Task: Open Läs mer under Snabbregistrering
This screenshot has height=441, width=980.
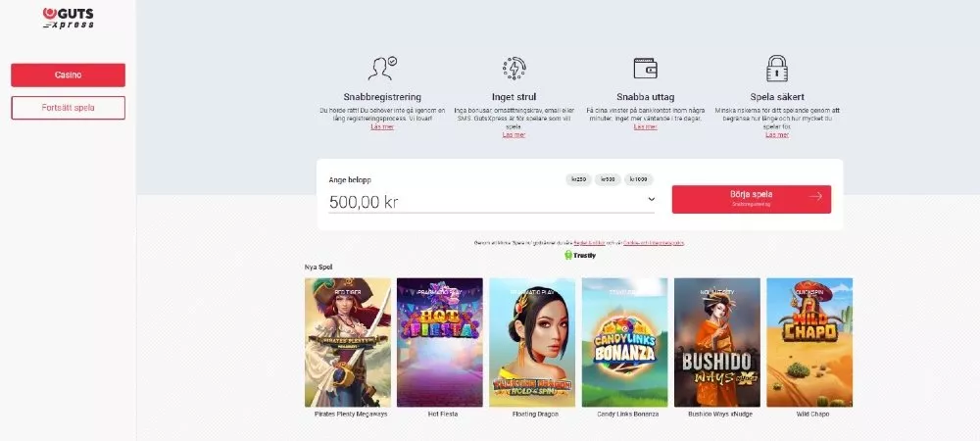Action: 382,126
